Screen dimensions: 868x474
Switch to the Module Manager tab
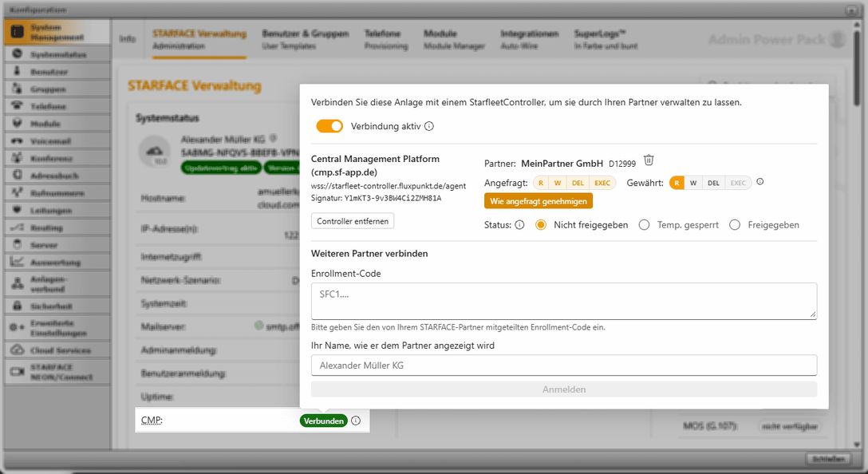point(454,39)
